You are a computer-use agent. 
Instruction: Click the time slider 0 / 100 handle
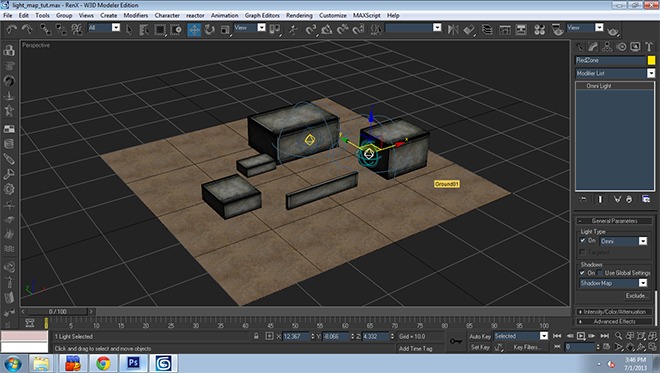point(57,312)
